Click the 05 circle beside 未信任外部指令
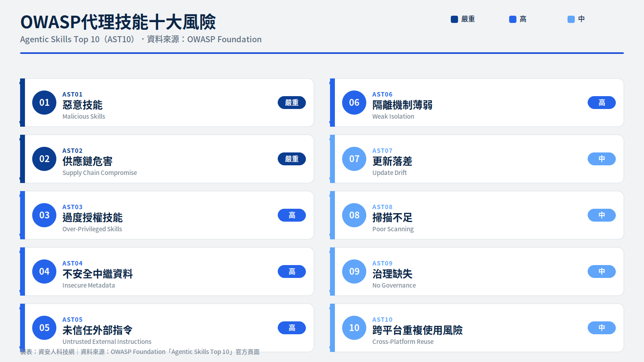Image resolution: width=644 pixels, height=362 pixels. pos(44,328)
